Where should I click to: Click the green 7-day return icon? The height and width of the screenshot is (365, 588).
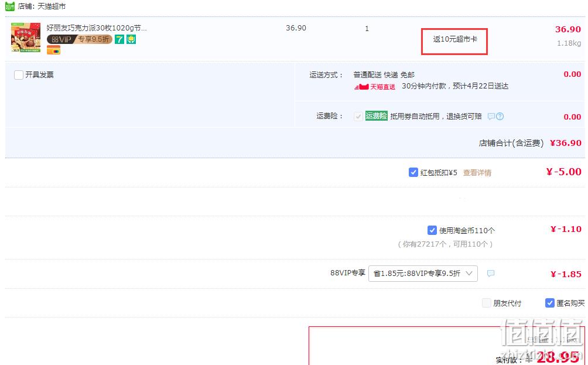pos(119,39)
